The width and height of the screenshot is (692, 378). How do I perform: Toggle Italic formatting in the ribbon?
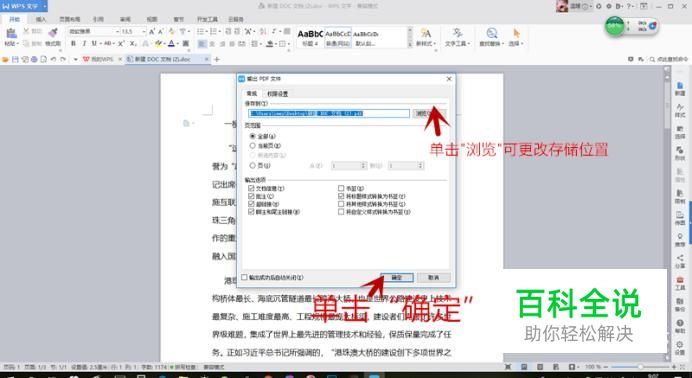84,44
